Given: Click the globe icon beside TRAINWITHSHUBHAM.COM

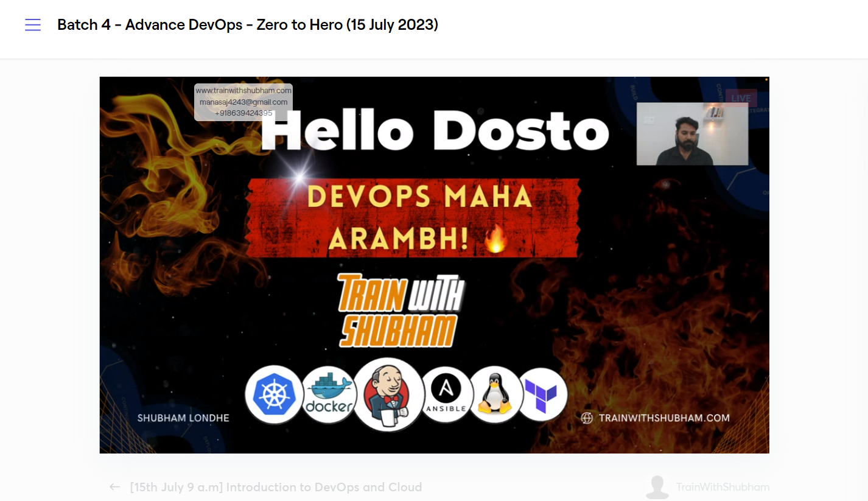Looking at the screenshot, I should tap(587, 418).
